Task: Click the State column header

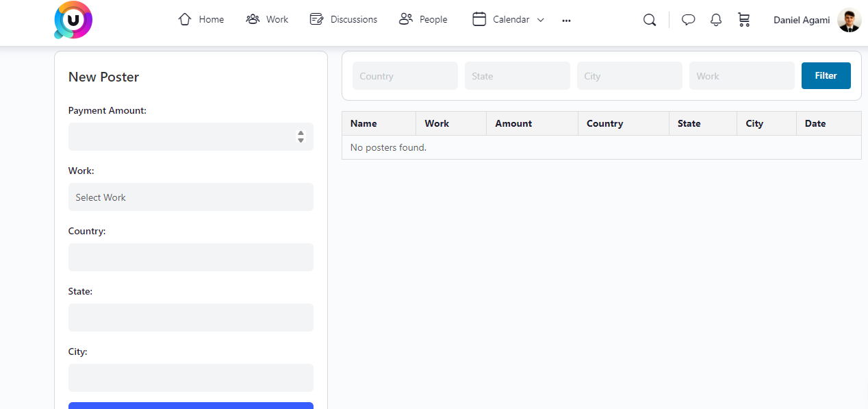Action: 704,123
